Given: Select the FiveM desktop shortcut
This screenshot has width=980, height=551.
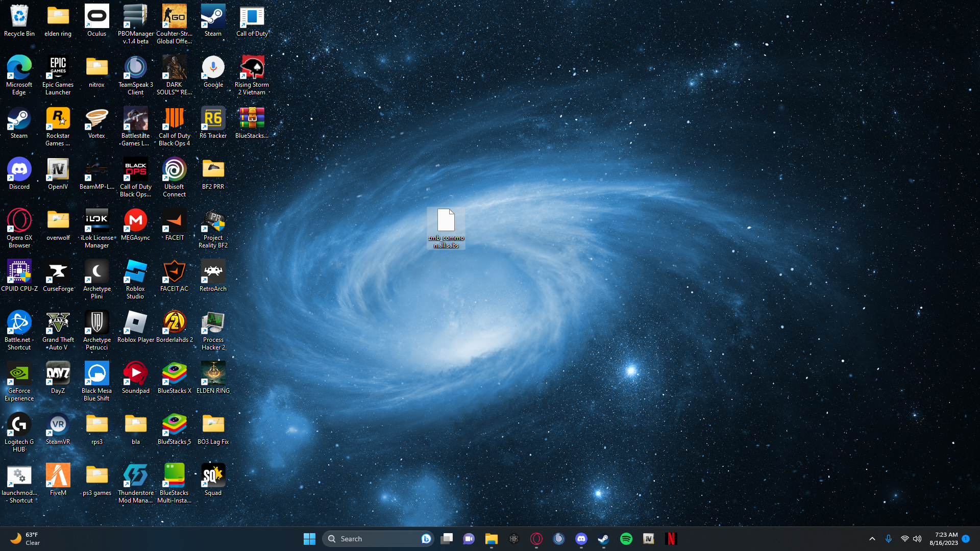Looking at the screenshot, I should coord(58,480).
